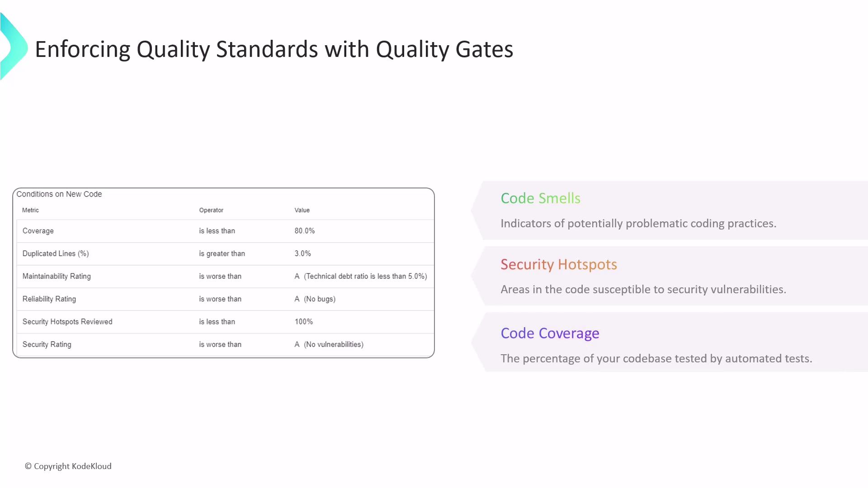Select Security Hotspots Reviewed row
Image resolution: width=868 pixels, height=488 pixels.
click(x=67, y=322)
